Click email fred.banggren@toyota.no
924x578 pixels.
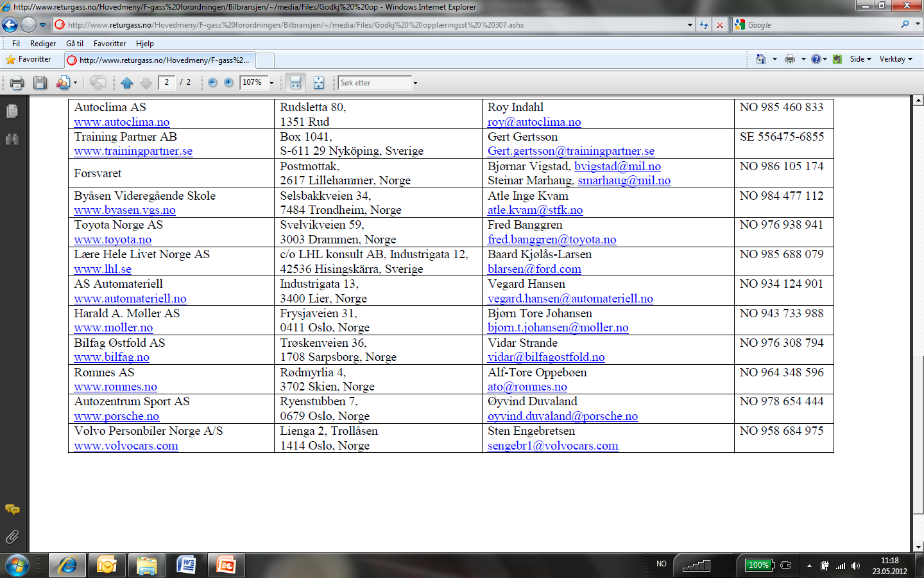pos(552,240)
